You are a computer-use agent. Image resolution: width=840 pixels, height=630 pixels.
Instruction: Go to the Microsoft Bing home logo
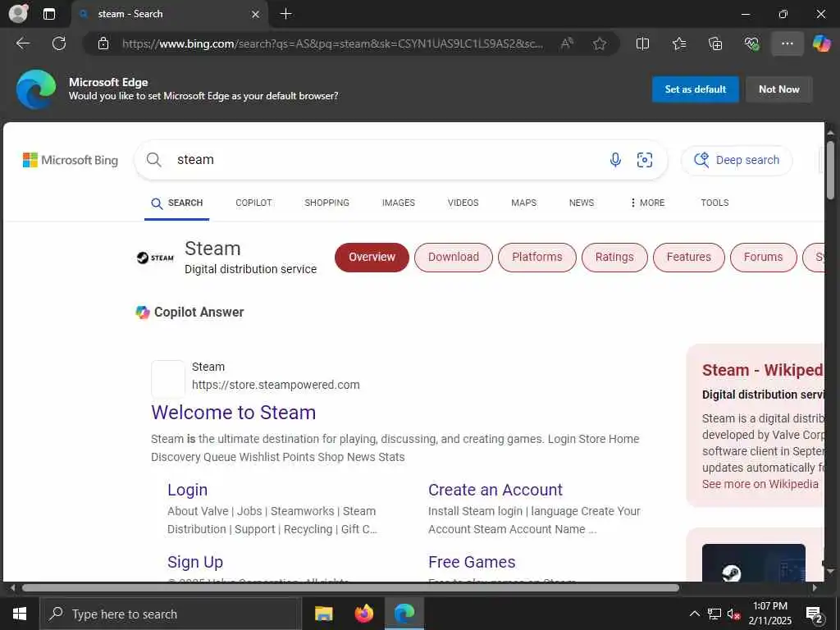click(71, 160)
